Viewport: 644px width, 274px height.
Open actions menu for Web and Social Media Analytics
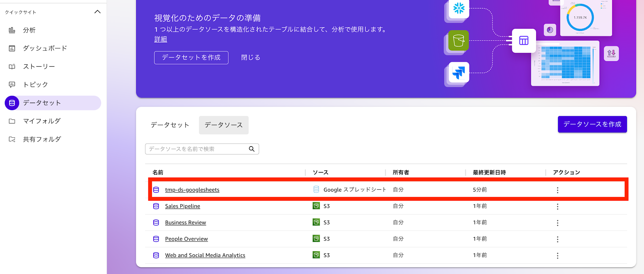coord(557,256)
